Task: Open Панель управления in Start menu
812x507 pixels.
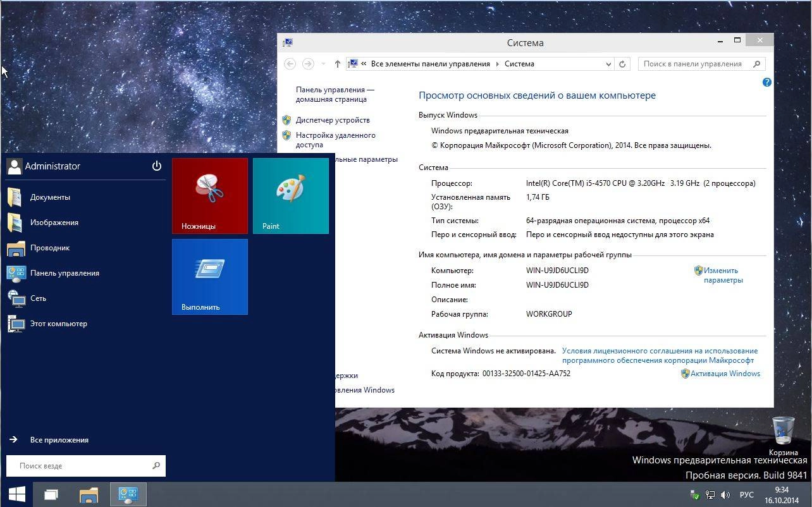Action: point(86,273)
